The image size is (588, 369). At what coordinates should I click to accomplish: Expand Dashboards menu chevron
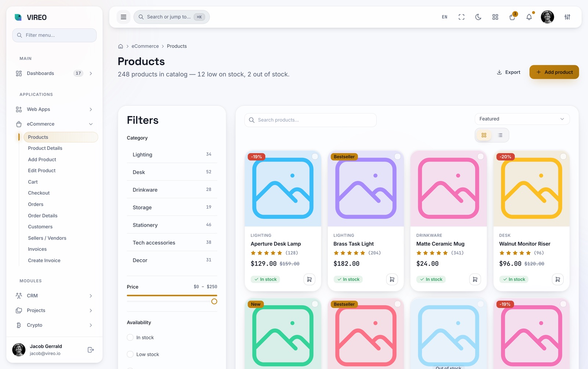pos(91,73)
